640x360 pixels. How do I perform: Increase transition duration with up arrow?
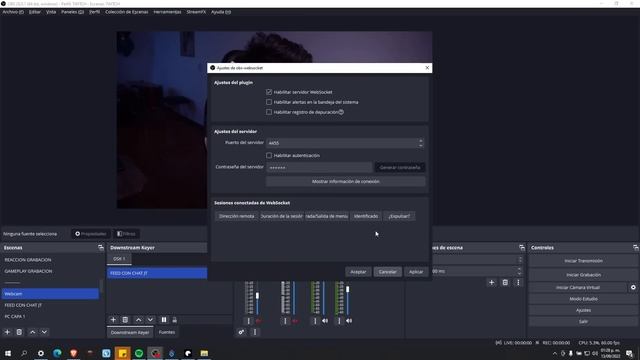pyautogui.click(x=520, y=269)
